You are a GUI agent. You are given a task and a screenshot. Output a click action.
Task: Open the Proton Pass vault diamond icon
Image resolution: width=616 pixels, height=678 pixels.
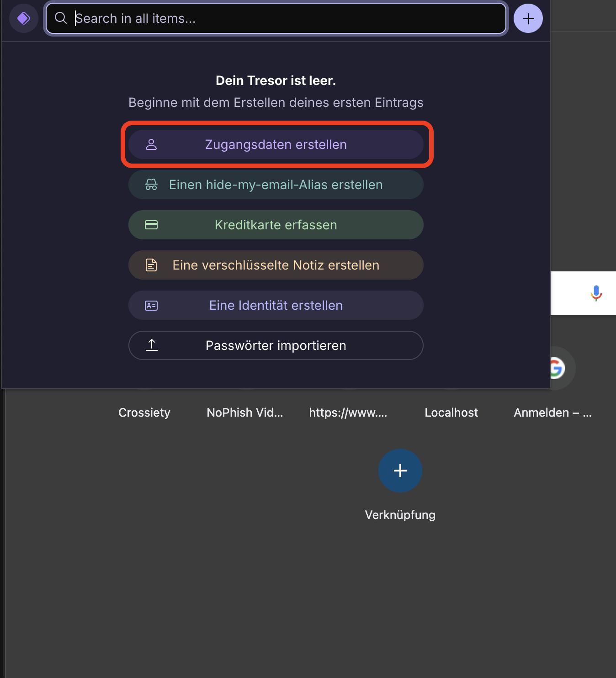pos(24,18)
